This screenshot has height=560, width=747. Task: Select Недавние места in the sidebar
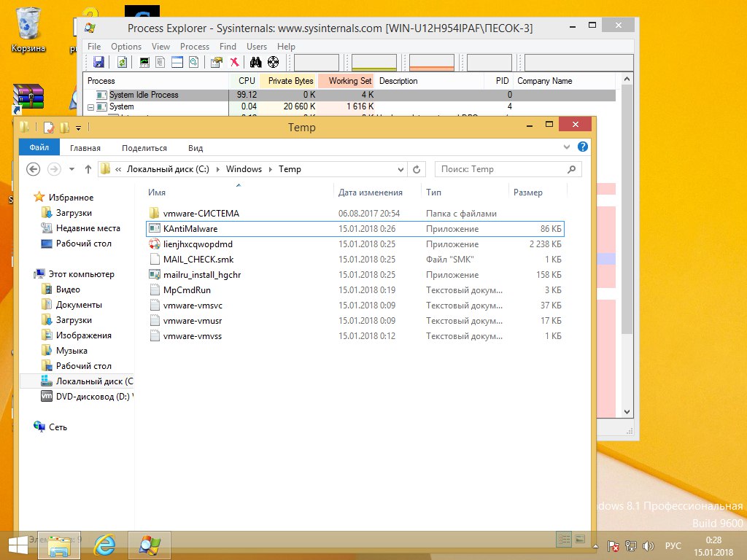tap(88, 228)
